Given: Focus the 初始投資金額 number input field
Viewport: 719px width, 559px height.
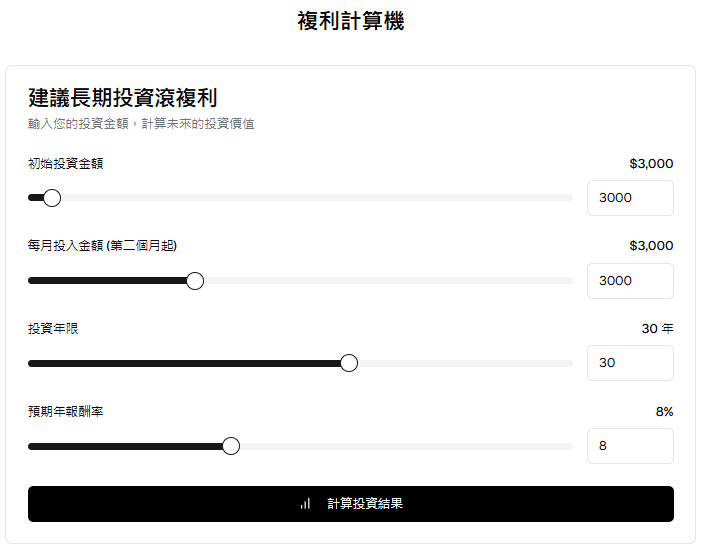Looking at the screenshot, I should pyautogui.click(x=629, y=198).
